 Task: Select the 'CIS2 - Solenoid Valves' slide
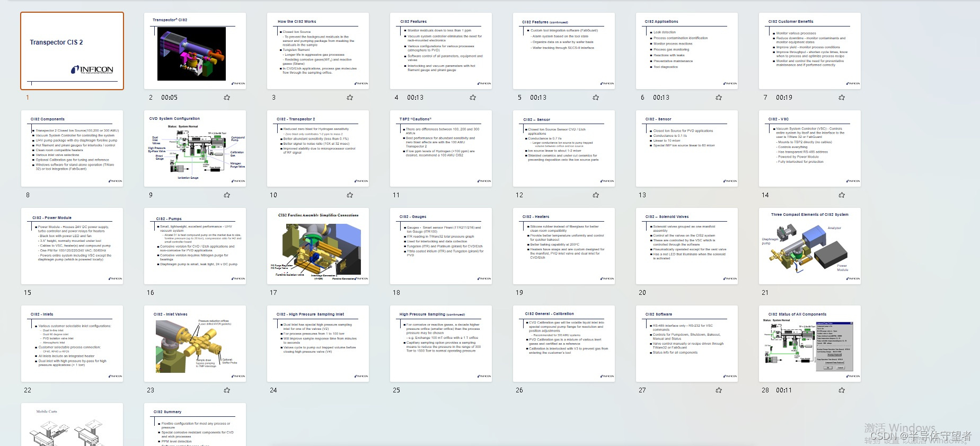pyautogui.click(x=687, y=246)
